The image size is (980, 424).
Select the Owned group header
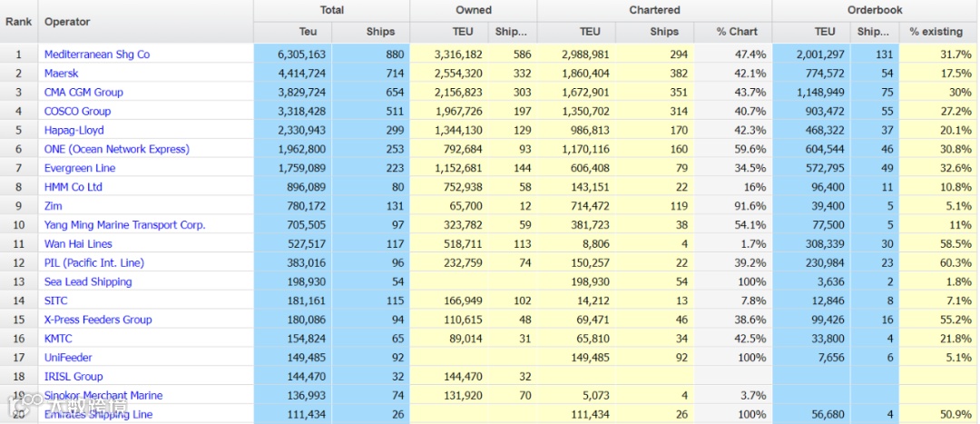click(x=473, y=11)
